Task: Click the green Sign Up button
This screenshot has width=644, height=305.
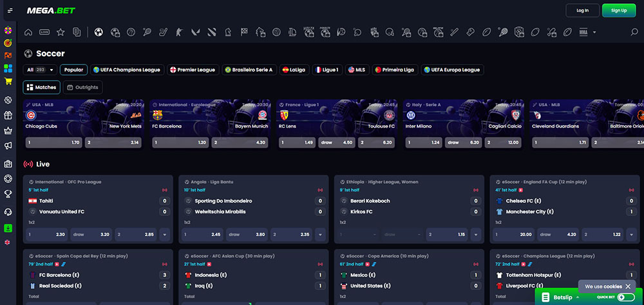Action: pos(619,10)
